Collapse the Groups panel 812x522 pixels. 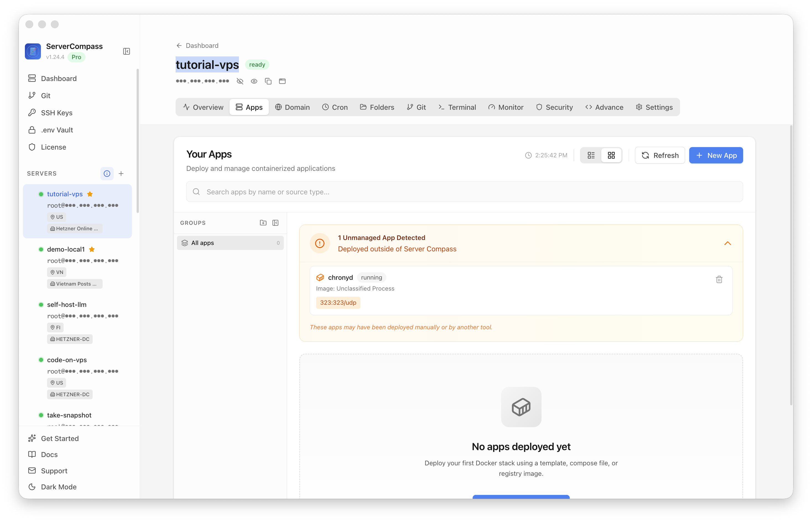[x=275, y=223]
